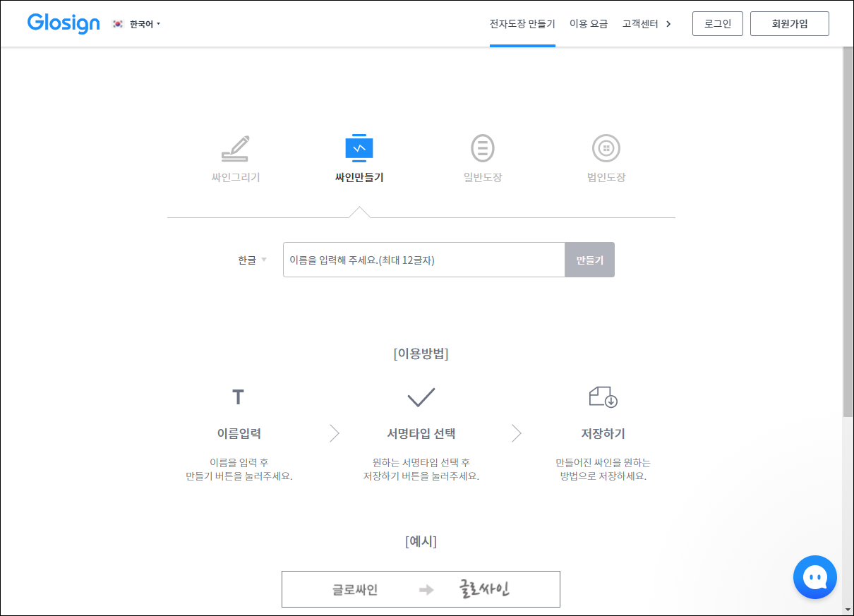The width and height of the screenshot is (854, 616).
Task: Click the checkmark icon above 서명타입 선택
Action: (421, 397)
